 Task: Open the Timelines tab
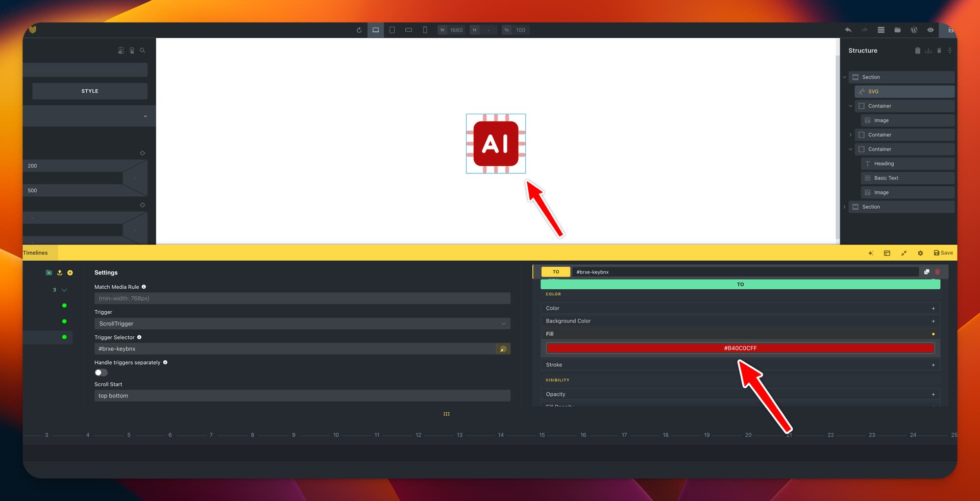[x=36, y=253]
